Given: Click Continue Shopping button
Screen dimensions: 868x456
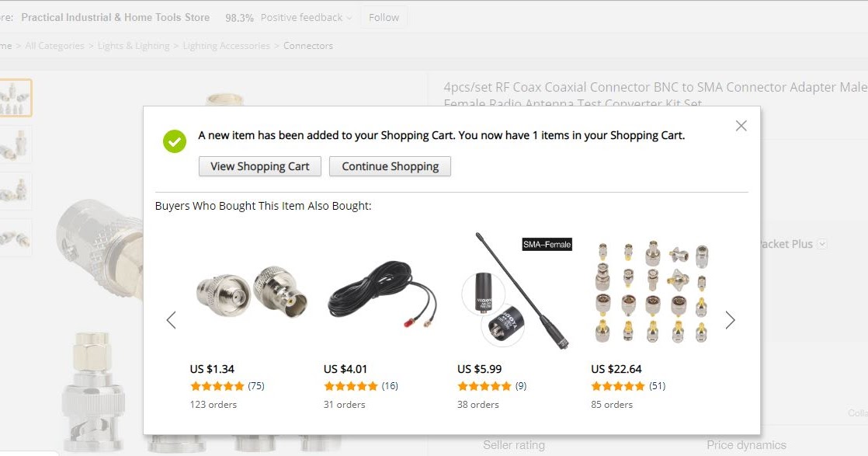Looking at the screenshot, I should pos(390,166).
